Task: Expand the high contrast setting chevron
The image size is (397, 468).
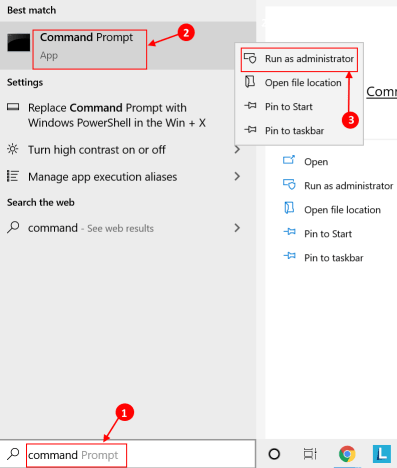Action: (x=237, y=150)
